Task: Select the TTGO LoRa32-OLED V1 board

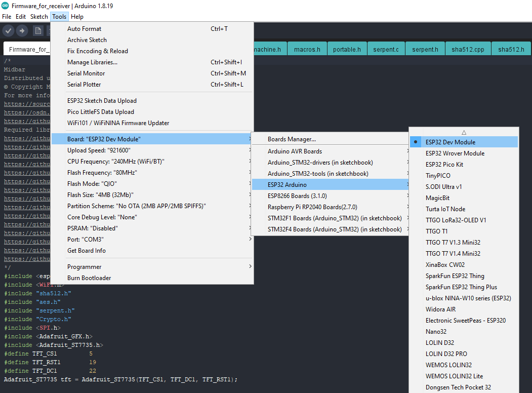Action: coord(464,220)
